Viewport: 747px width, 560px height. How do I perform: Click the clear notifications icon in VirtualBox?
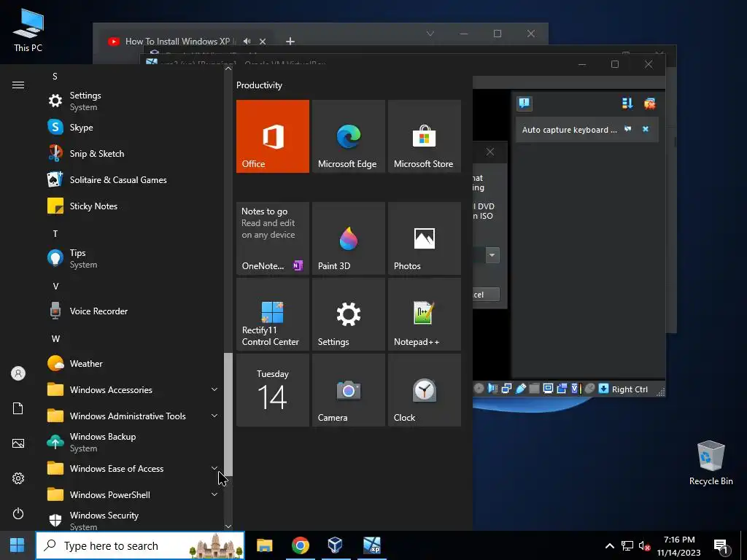point(650,103)
